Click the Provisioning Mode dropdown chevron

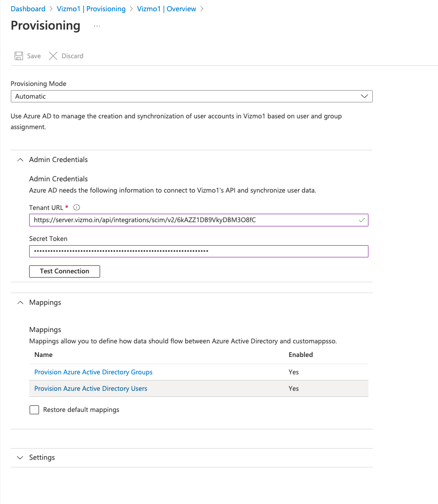click(364, 96)
